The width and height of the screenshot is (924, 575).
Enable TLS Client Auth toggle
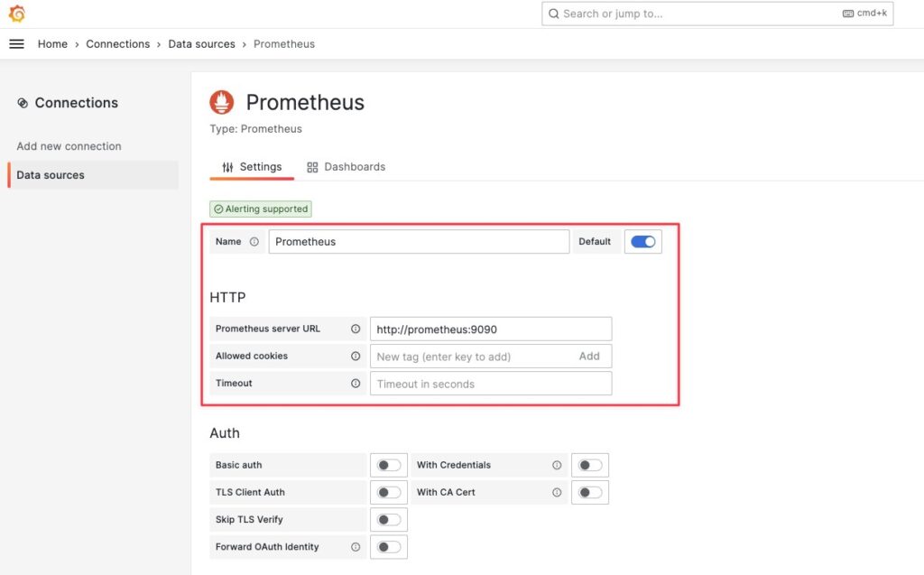click(x=388, y=493)
